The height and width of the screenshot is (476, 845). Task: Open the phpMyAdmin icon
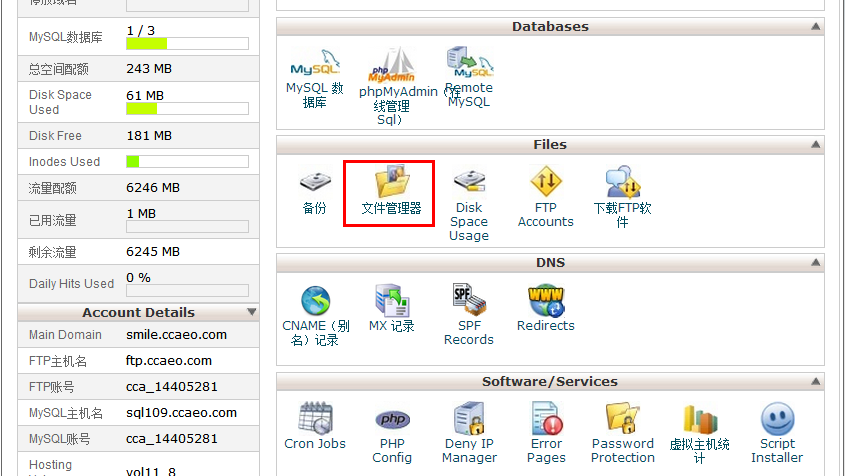coord(392,65)
